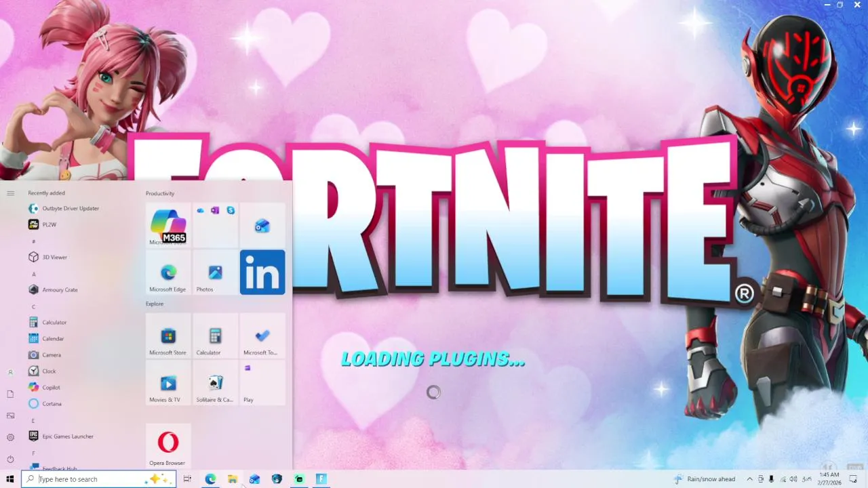Image resolution: width=868 pixels, height=488 pixels.
Task: Open Microsoft Edge from the taskbar
Action: (210, 479)
